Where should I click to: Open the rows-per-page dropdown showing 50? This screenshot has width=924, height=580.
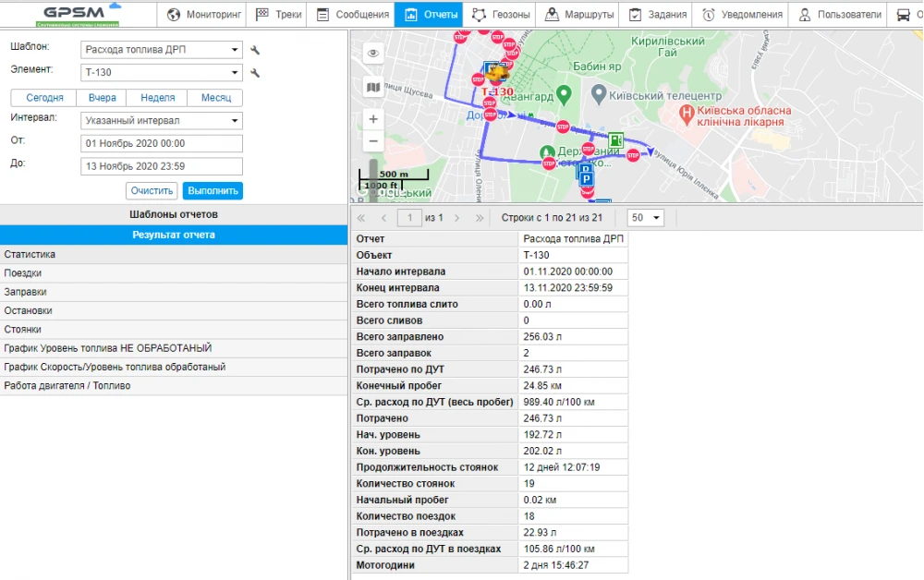pyautogui.click(x=645, y=218)
